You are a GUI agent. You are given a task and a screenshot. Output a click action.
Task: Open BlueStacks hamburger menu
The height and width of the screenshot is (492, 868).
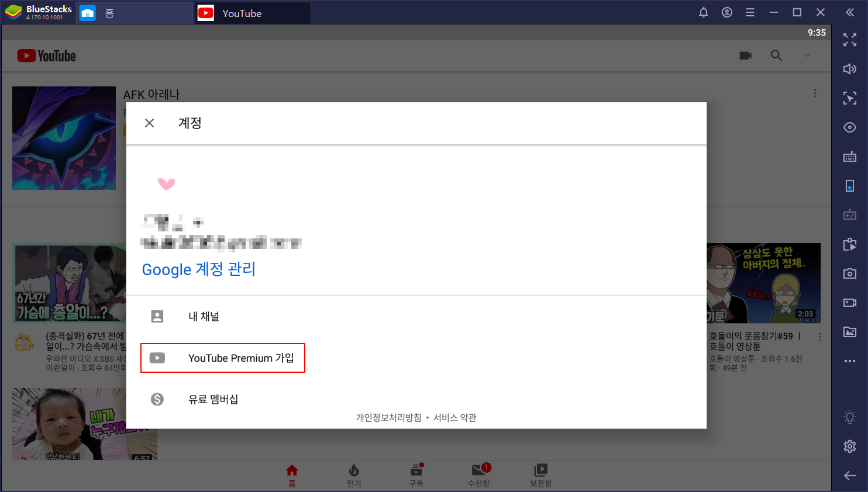[750, 12]
